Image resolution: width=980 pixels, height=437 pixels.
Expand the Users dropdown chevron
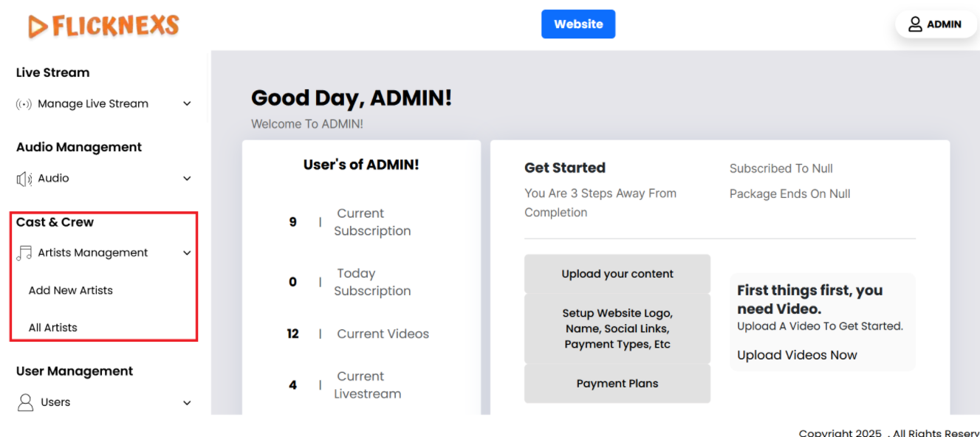(x=187, y=403)
